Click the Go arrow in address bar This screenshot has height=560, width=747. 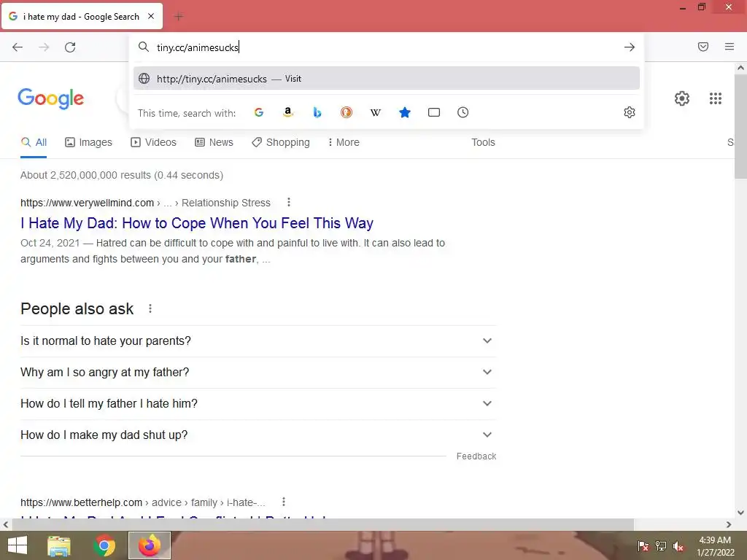[630, 47]
